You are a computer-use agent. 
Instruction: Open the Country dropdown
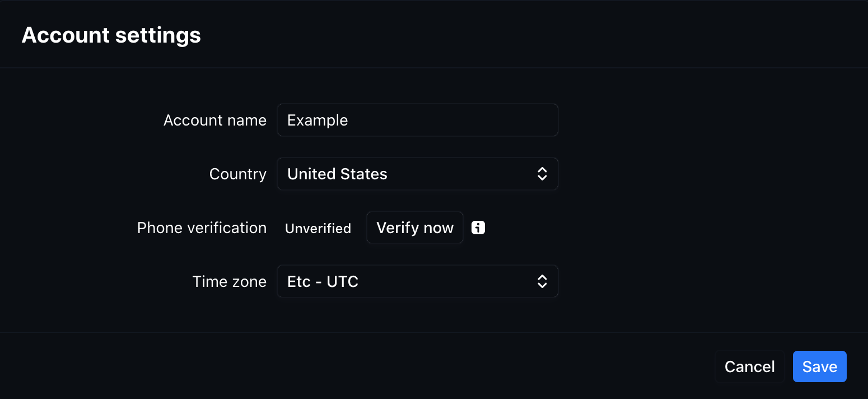click(417, 174)
